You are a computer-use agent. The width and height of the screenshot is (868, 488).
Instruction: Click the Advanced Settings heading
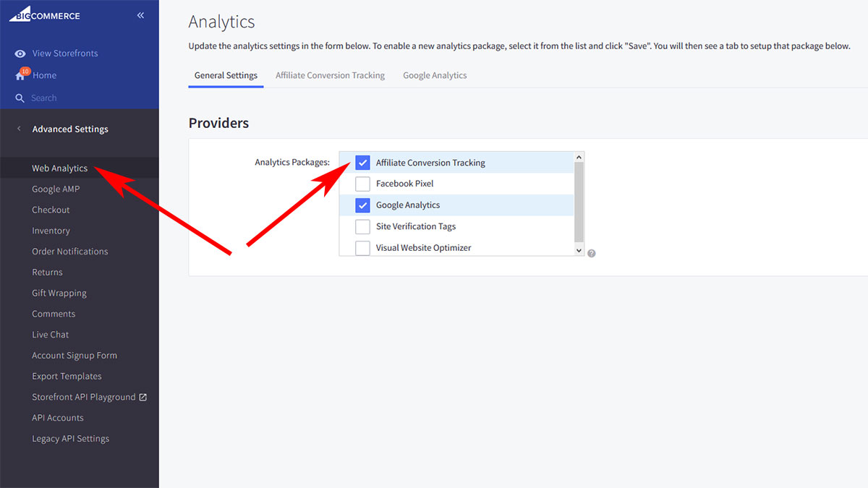point(70,129)
